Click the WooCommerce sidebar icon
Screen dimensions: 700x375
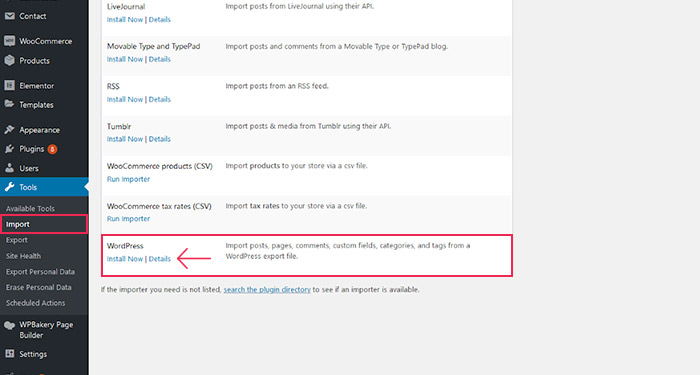point(9,41)
